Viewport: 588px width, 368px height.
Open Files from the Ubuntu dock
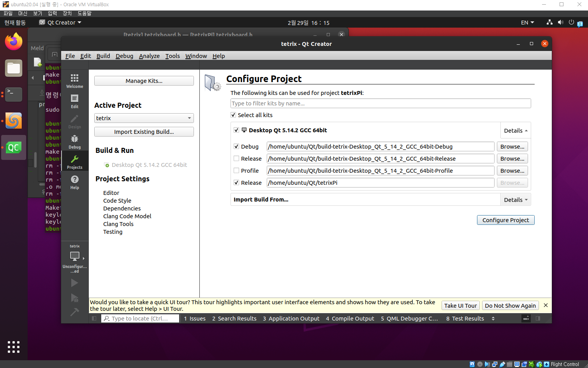pos(14,68)
